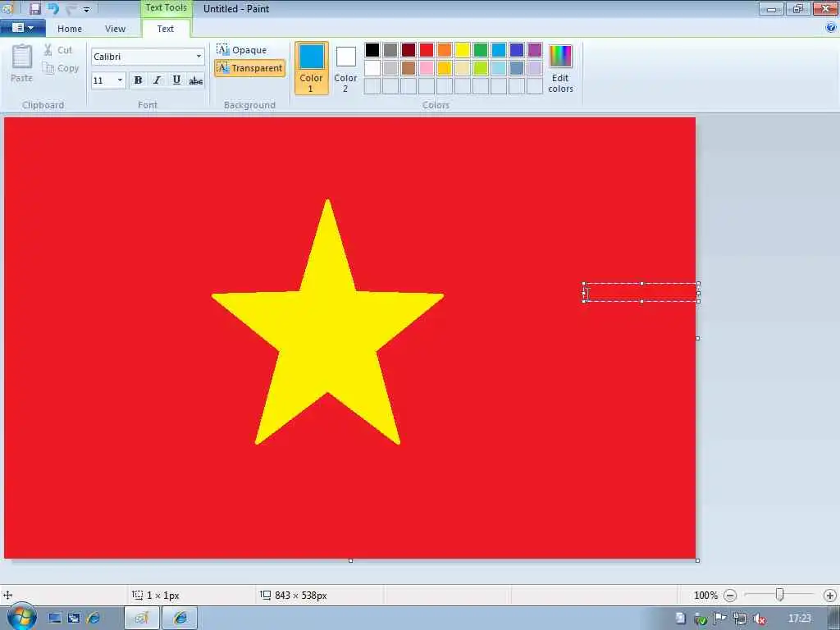The height and width of the screenshot is (630, 840).
Task: Select Opaque background option
Action: (x=242, y=50)
